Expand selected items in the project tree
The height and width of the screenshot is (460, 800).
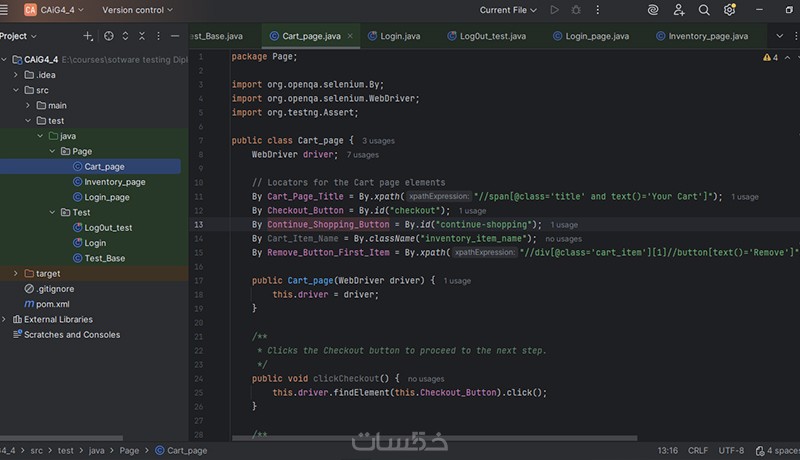pos(126,36)
